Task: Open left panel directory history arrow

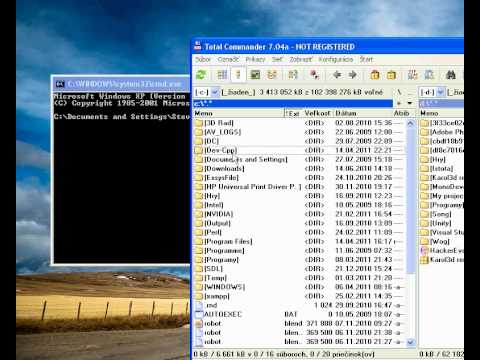Action: click(410, 103)
